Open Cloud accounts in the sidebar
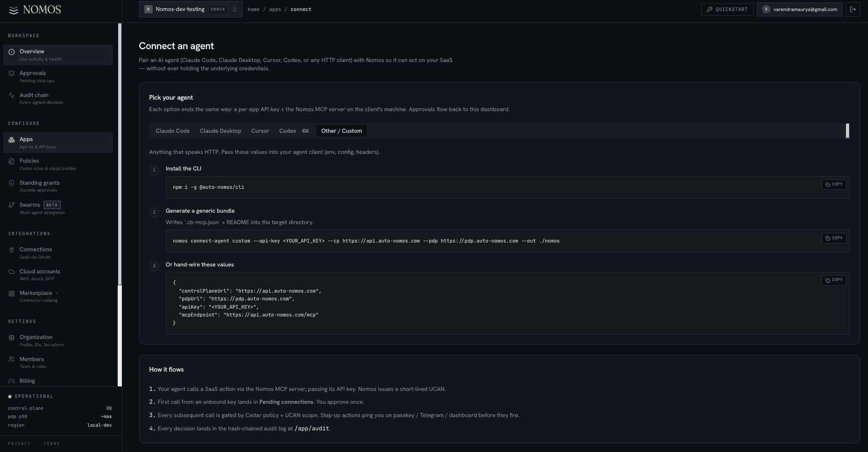 58,275
